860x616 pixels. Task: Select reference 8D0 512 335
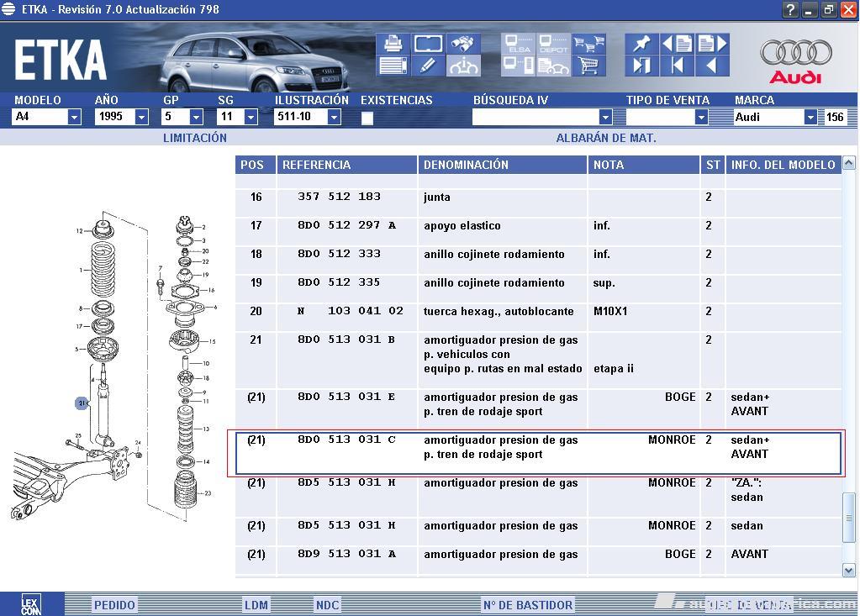(339, 282)
